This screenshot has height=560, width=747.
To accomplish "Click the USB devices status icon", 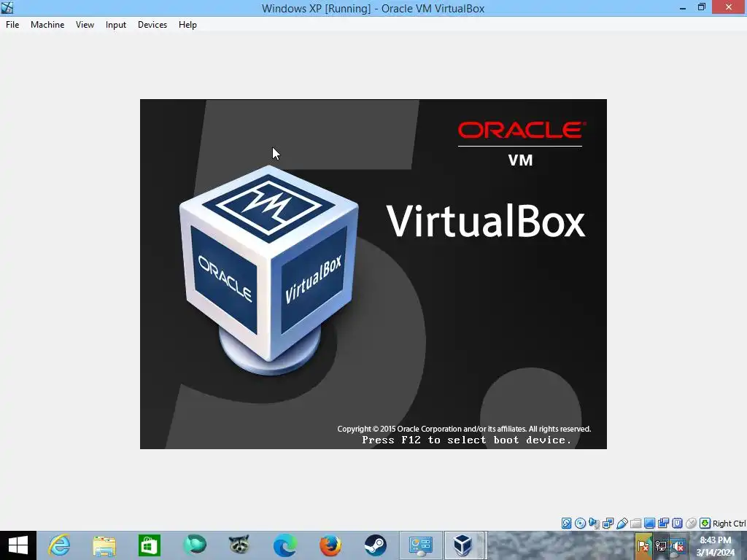I will 622,524.
